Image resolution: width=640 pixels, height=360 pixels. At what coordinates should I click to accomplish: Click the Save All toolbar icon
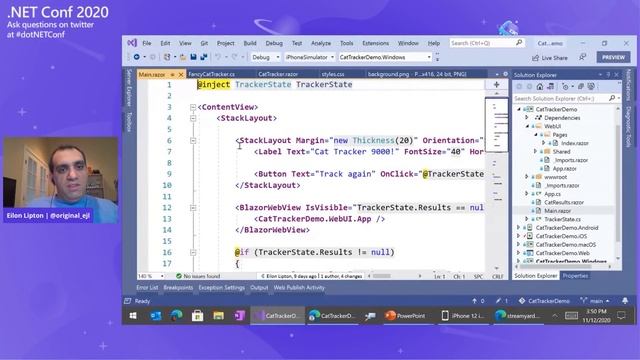coord(203,57)
